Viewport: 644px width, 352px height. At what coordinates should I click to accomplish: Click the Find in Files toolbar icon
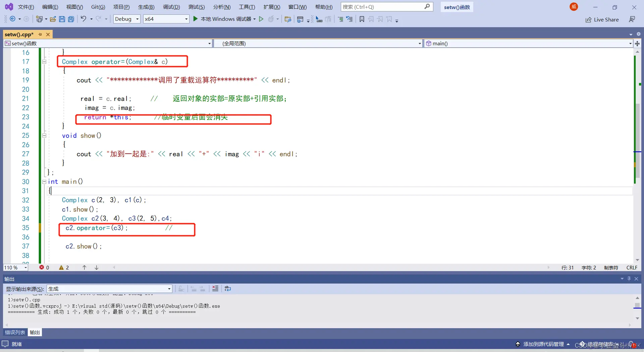(x=288, y=19)
